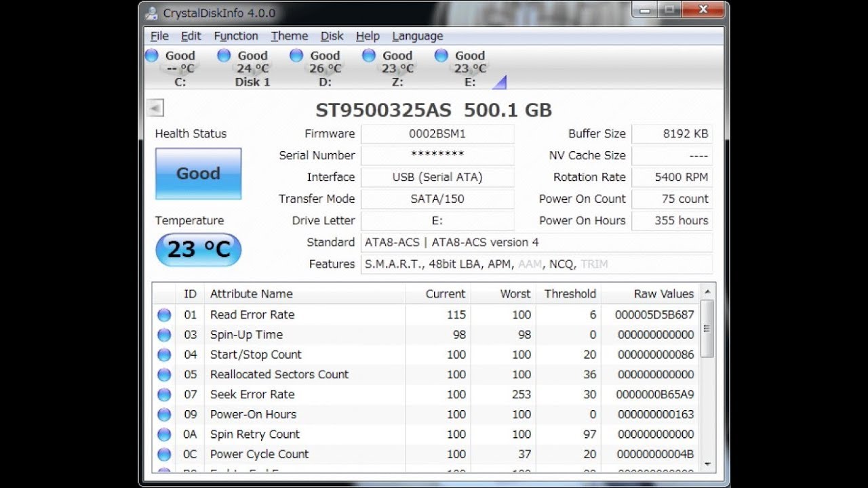Select the Reallocated Sectors Count row name

(279, 374)
